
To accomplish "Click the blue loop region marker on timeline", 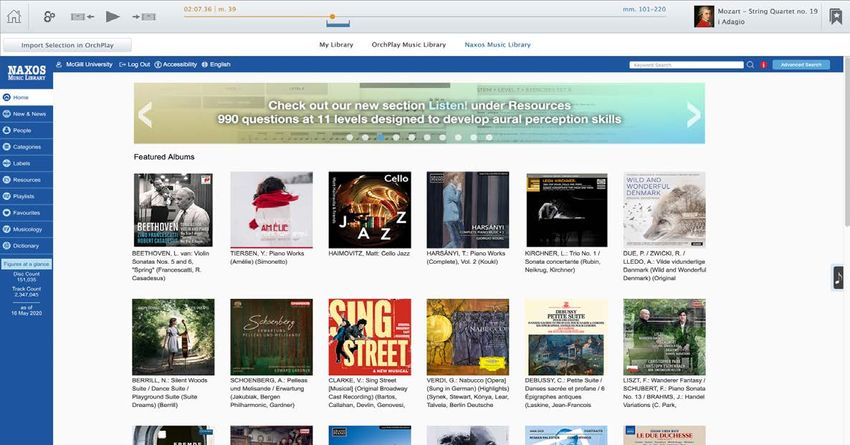I will tap(338, 24).
